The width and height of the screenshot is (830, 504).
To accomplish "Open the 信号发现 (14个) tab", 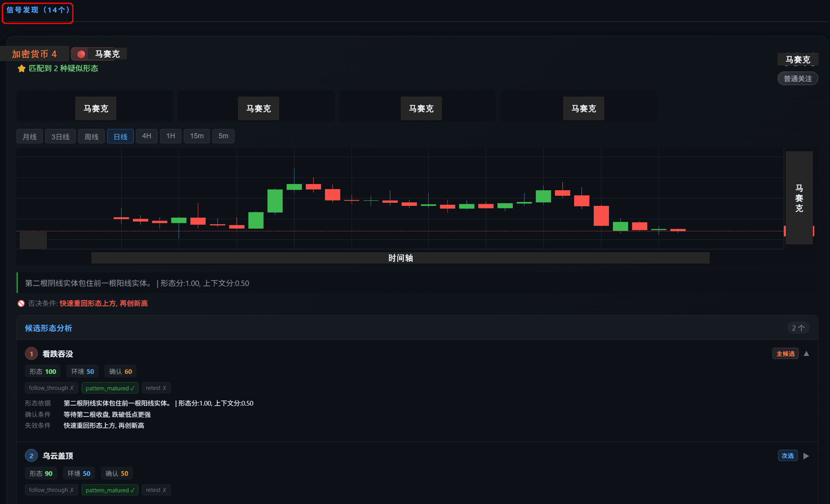I will tap(38, 10).
